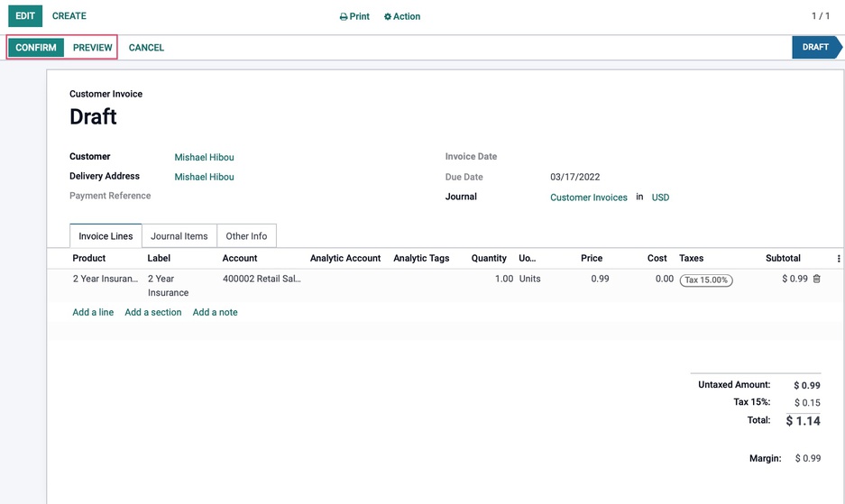Screen dimensions: 845x504
Task: Click the Total $ 1.14 value
Action: (803, 421)
